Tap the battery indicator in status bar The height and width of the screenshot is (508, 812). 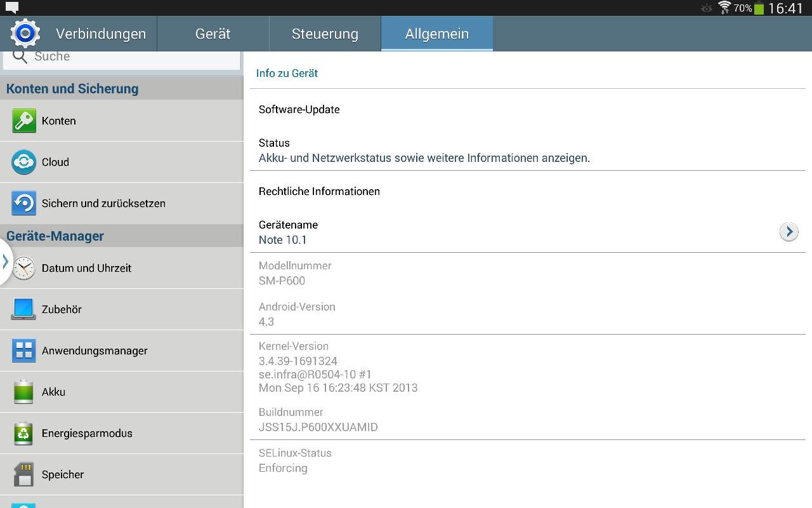[759, 8]
